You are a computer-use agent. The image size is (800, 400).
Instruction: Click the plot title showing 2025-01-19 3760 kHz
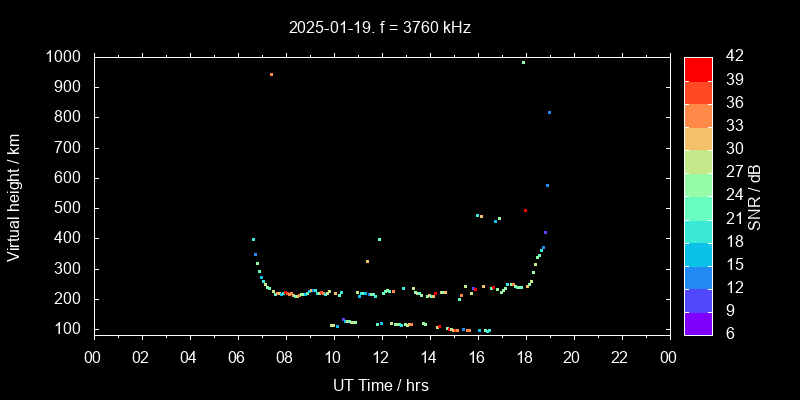click(x=378, y=28)
